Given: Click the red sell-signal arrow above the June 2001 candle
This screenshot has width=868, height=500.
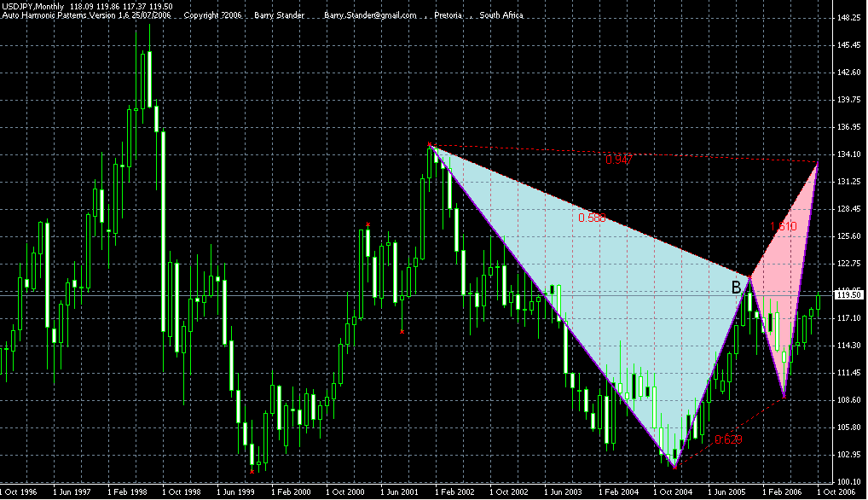Looking at the screenshot, I should click(x=368, y=224).
